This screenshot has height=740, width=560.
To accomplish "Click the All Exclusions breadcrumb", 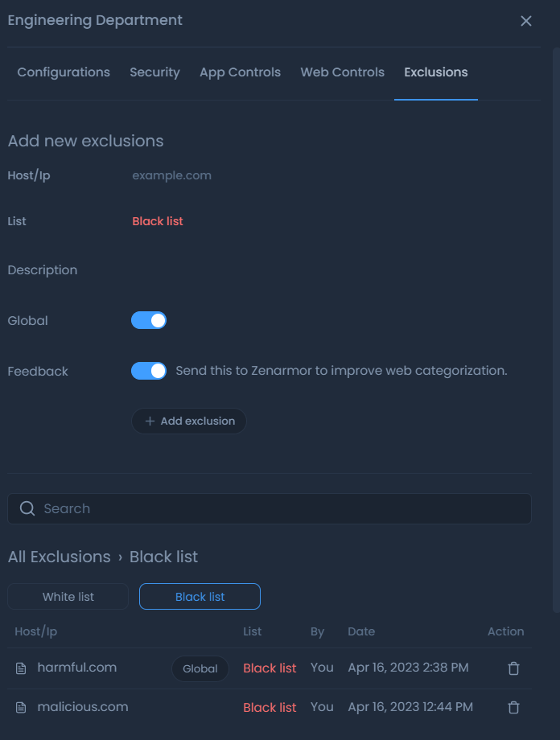I will click(x=59, y=557).
